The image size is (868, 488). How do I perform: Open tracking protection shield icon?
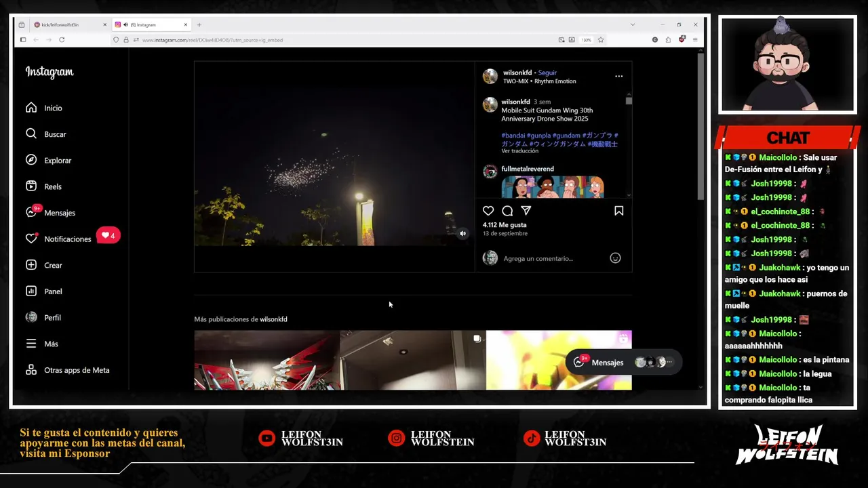[x=116, y=40]
